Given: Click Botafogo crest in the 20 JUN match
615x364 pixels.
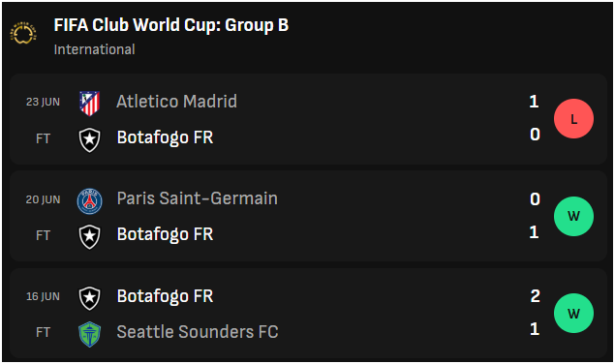Looking at the screenshot, I should click(x=90, y=236).
